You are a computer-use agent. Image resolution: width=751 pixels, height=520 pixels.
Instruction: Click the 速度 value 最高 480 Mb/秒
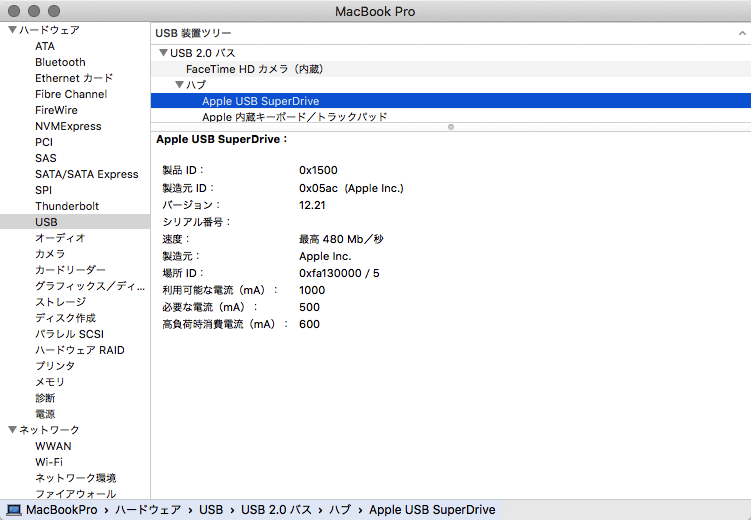pos(341,239)
